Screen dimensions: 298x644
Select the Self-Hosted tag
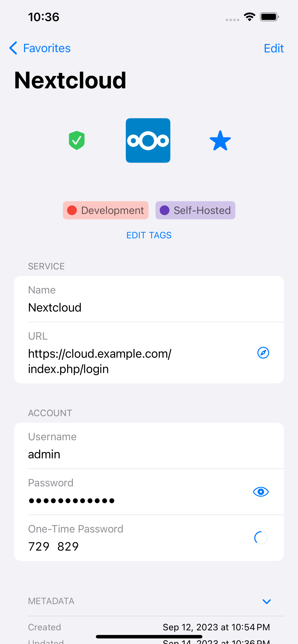pos(195,210)
